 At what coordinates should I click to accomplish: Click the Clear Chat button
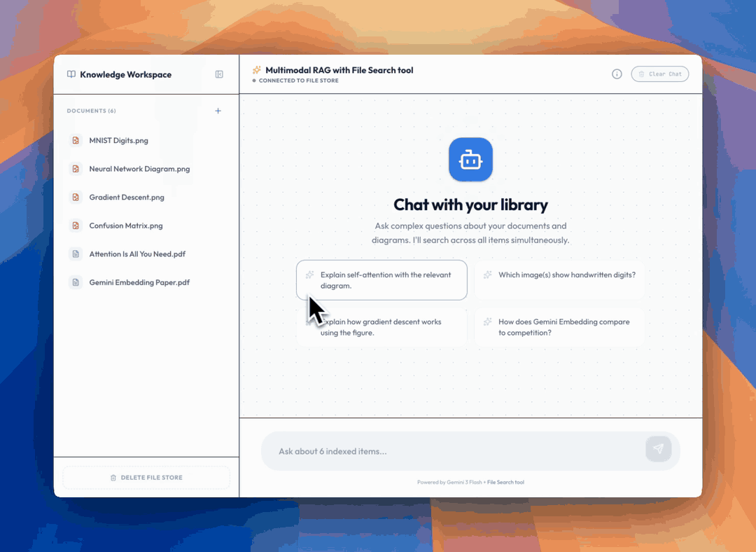(659, 74)
